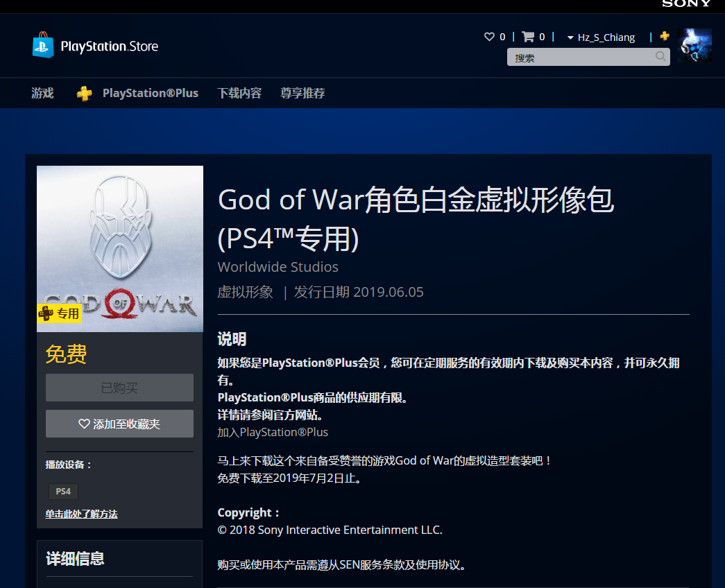Click the PS Plus 专用 badge
The image size is (725, 588).
[x=59, y=313]
